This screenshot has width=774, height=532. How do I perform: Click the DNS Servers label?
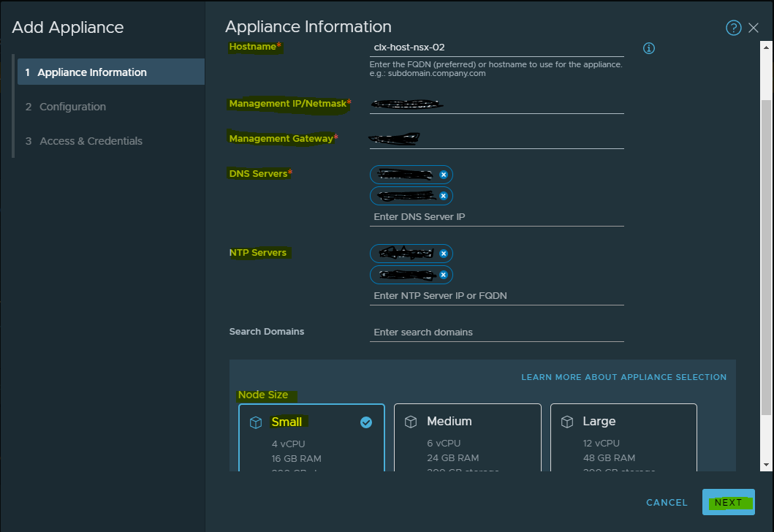(261, 174)
